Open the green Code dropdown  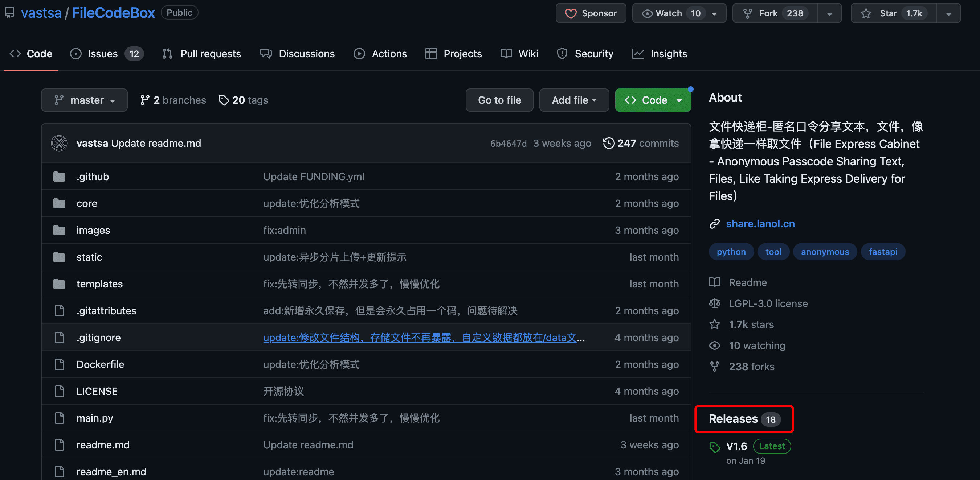point(653,100)
